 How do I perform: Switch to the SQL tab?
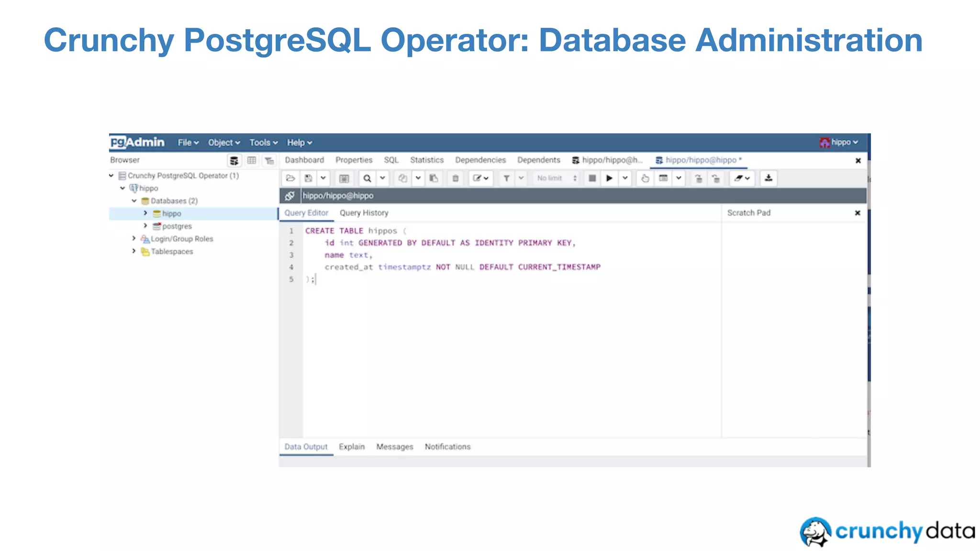tap(391, 160)
